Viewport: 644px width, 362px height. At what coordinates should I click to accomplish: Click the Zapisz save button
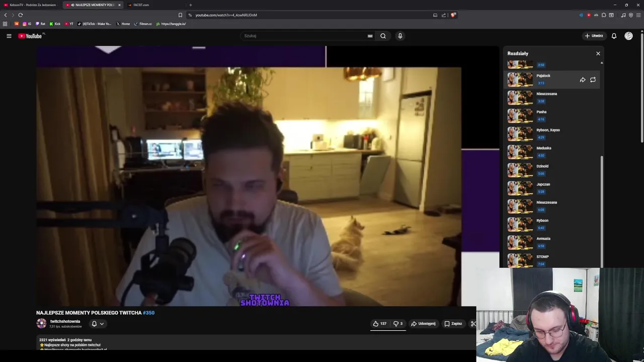453,324
